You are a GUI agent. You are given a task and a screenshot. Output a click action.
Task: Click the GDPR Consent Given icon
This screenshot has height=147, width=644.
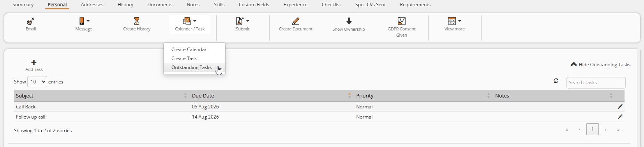pyautogui.click(x=402, y=21)
